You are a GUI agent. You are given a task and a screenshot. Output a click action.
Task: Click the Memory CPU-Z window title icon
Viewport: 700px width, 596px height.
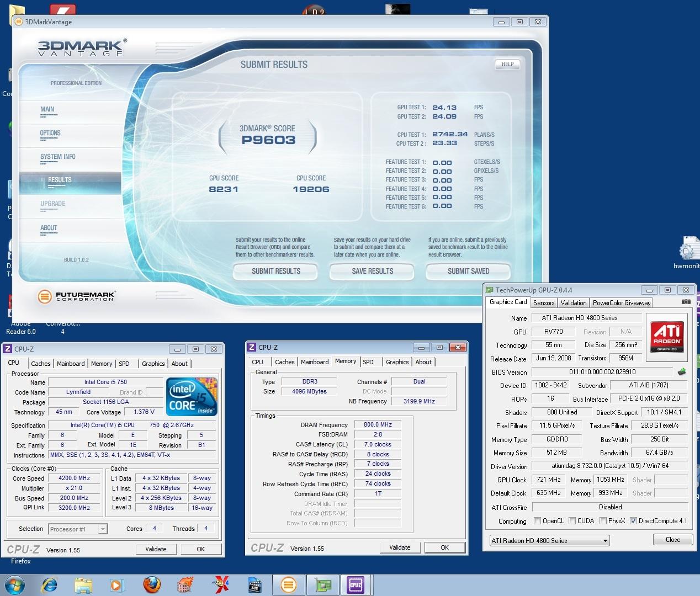click(252, 347)
